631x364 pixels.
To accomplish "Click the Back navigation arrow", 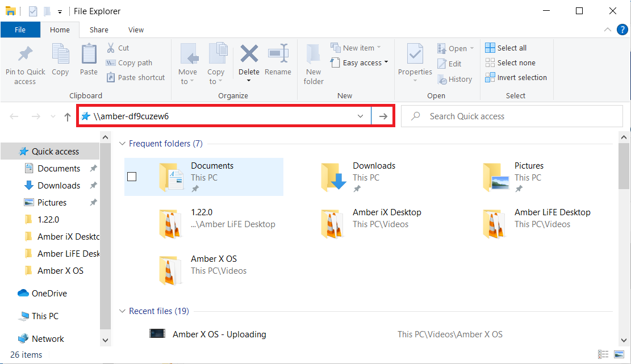I will 14,116.
